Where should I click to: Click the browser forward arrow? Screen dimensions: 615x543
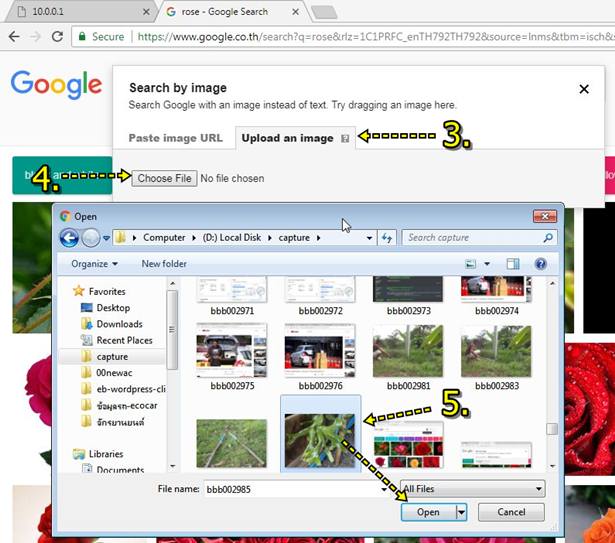click(35, 36)
